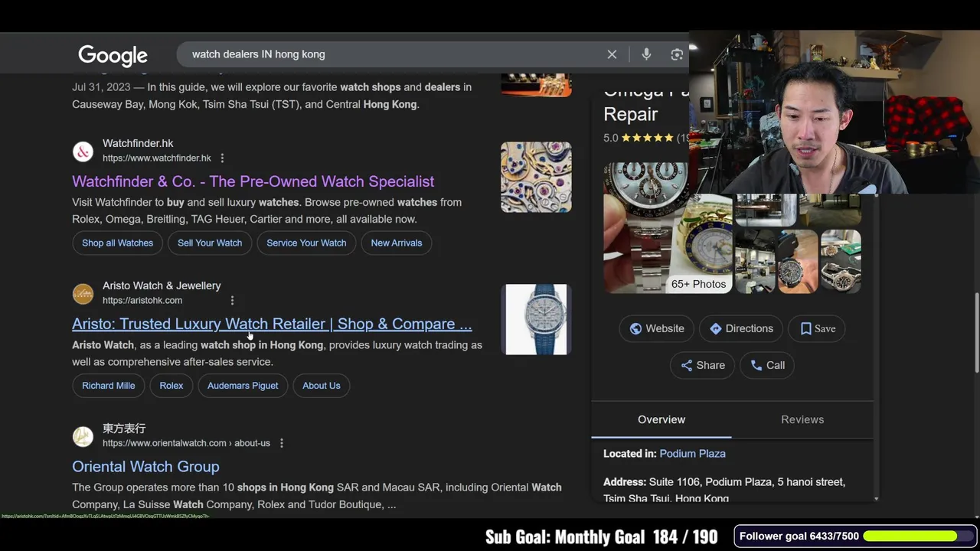Switch to the Reviews tab
The width and height of the screenshot is (980, 551).
point(802,419)
